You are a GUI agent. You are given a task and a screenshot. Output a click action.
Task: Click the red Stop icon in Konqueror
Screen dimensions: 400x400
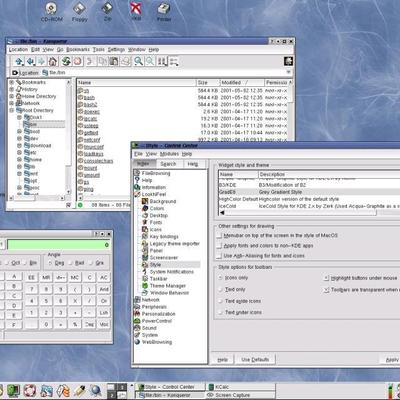point(77,61)
